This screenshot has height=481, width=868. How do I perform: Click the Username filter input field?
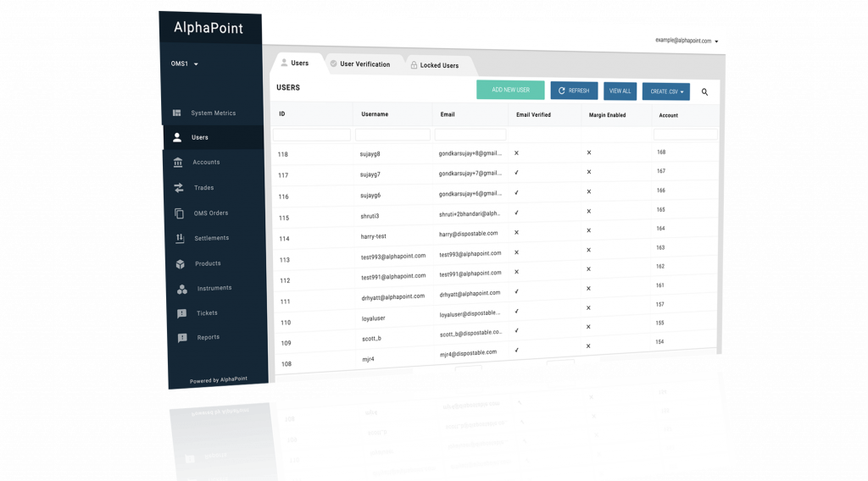pyautogui.click(x=392, y=135)
